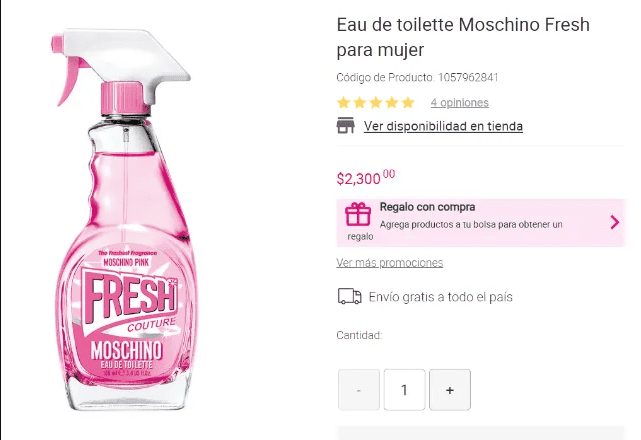Screen dimensions: 641x440
Task: Click "Envío gratis a todo el país" text
Action: coord(441,297)
